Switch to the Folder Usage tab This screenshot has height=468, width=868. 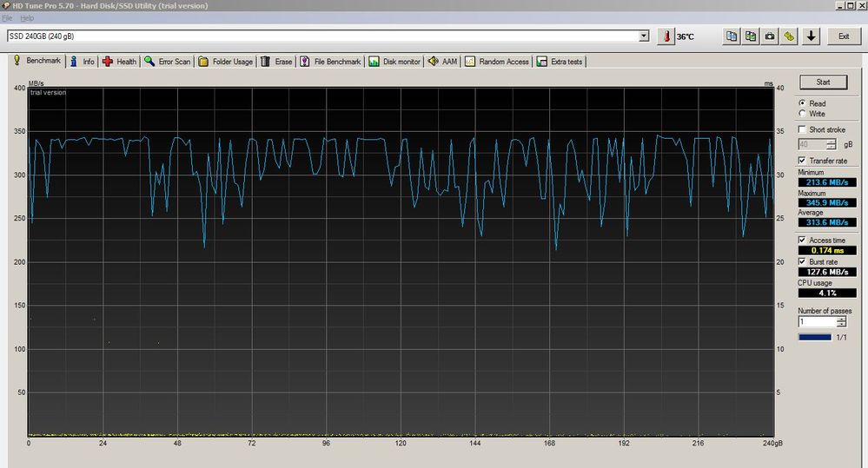coord(226,62)
